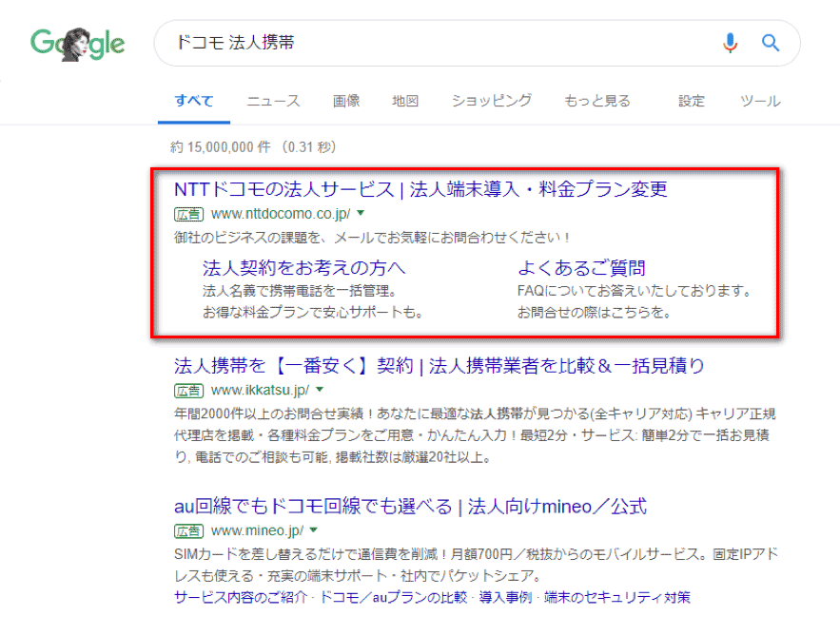Open the ツール search options
840x635 pixels.
(x=760, y=101)
